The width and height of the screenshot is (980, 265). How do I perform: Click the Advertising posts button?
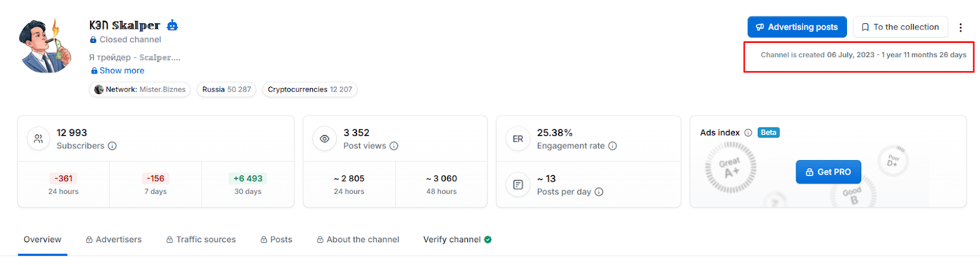click(x=797, y=27)
